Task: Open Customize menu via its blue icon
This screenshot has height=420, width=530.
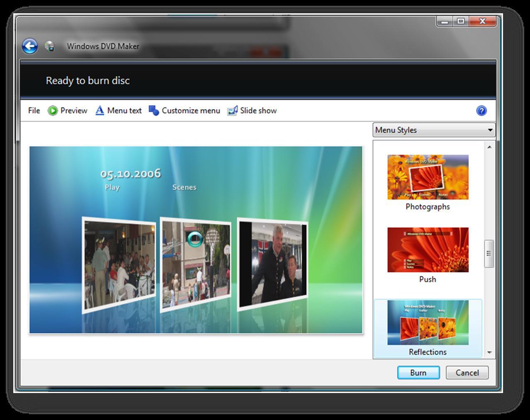Action: pos(154,111)
